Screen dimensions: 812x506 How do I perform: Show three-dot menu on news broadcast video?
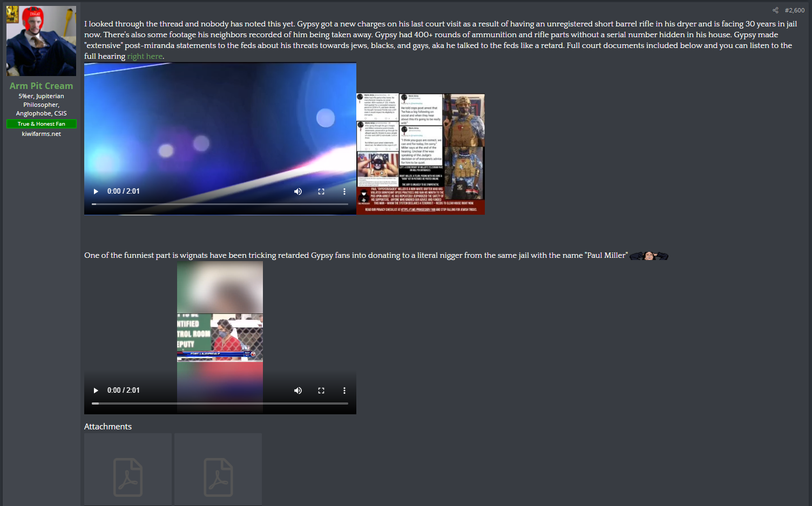344,391
